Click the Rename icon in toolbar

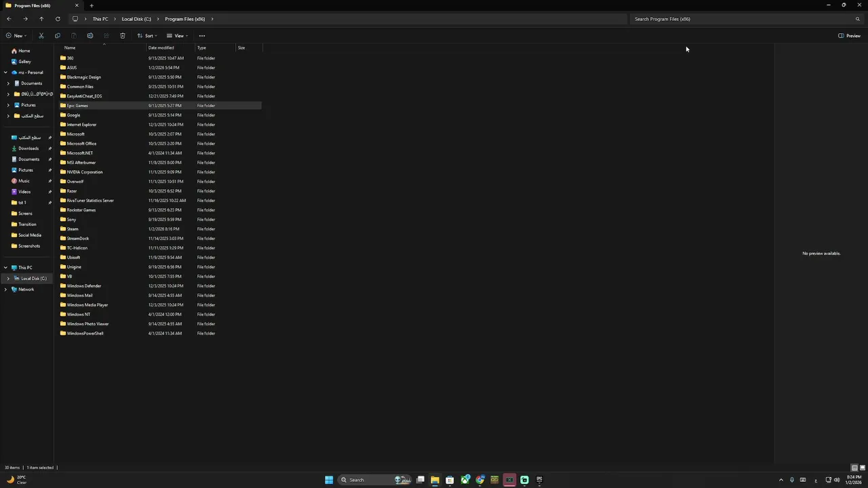click(90, 36)
